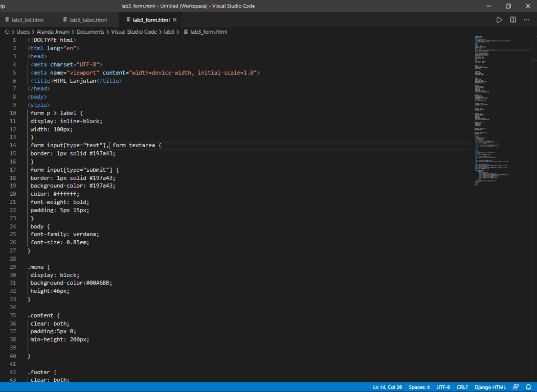537x392 pixels.
Task: Click form p > label selector line
Action: coord(56,113)
